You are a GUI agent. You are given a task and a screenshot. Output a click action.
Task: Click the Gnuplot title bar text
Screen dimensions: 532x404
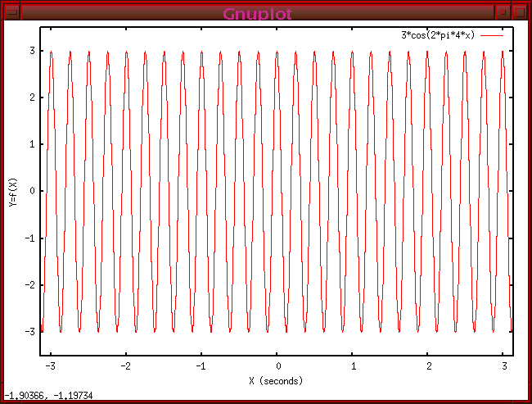coord(257,13)
